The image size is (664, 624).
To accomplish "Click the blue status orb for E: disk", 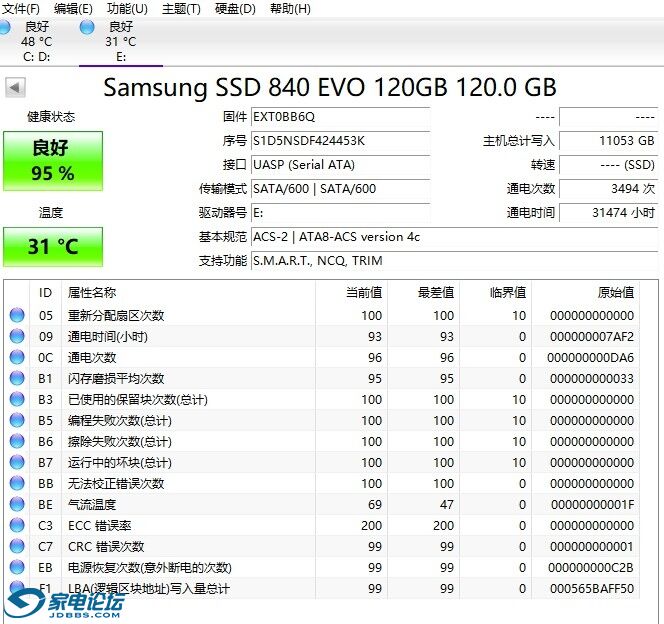I will pos(87,28).
